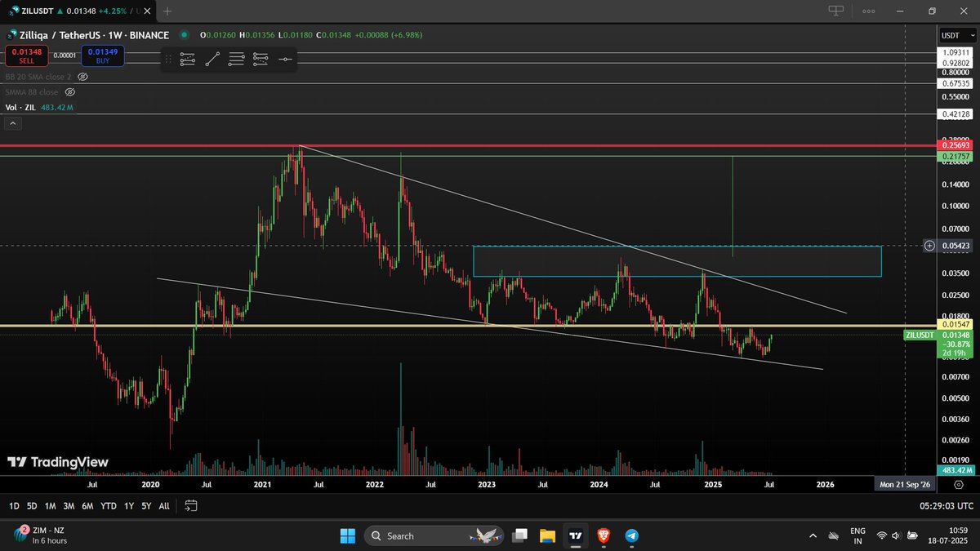Open the ZIM - NZ cricket widget

point(42,535)
